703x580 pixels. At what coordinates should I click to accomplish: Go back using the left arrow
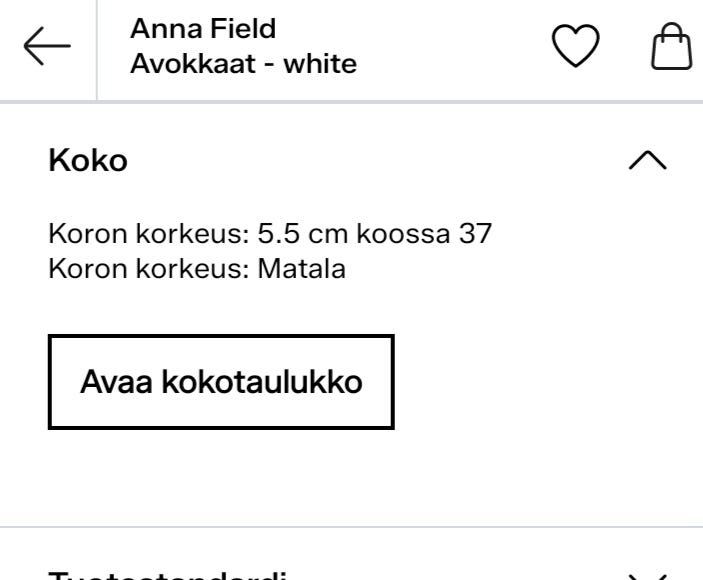(x=47, y=46)
